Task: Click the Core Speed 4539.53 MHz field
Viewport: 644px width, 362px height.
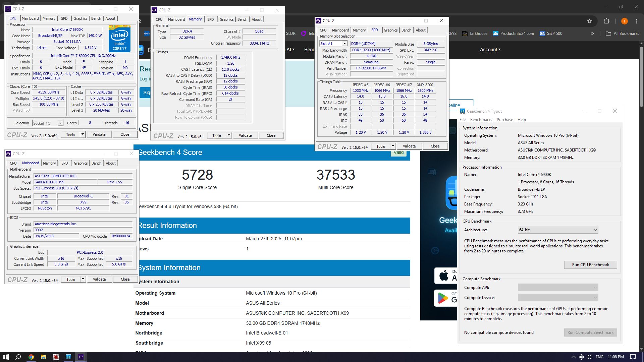Action: pos(49,93)
